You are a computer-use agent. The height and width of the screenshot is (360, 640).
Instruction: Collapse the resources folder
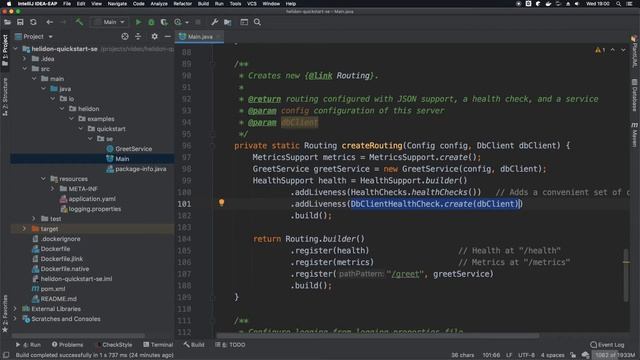[x=44, y=179]
